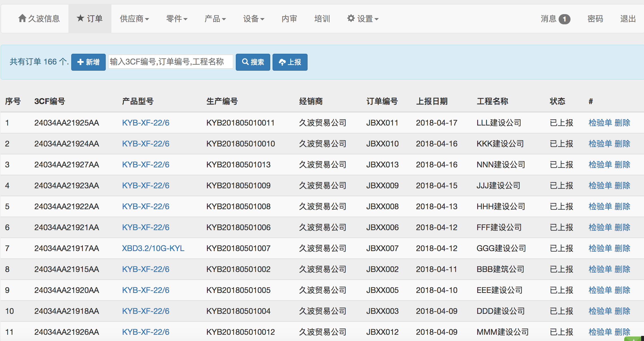Open product link XBD3.2/10G-KYL
The image size is (644, 341).
click(x=153, y=248)
